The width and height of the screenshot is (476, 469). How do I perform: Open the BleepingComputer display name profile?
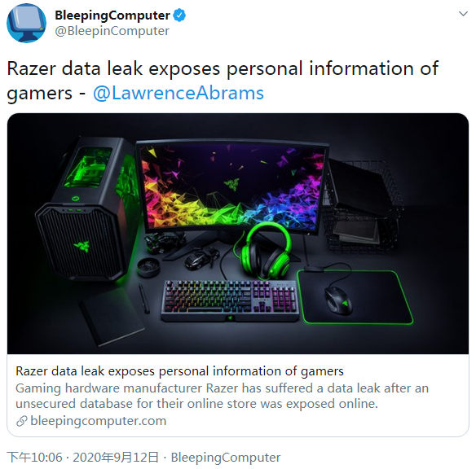point(112,15)
